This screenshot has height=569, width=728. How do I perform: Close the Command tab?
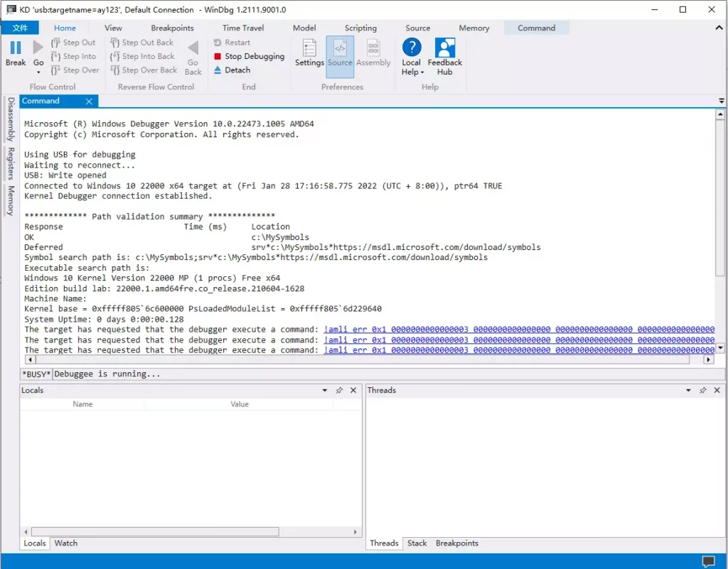click(x=89, y=102)
